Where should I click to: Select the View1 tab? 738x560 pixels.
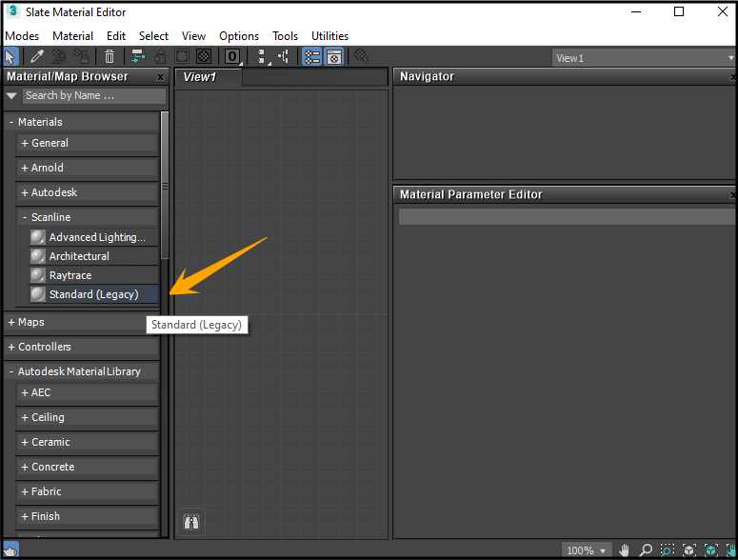tap(208, 77)
